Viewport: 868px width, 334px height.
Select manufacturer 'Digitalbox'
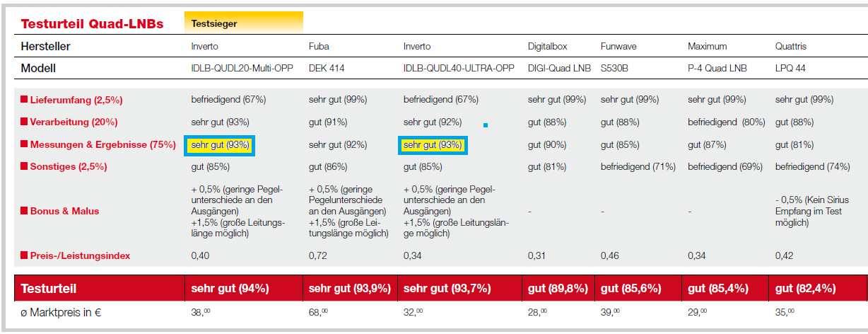point(548,47)
